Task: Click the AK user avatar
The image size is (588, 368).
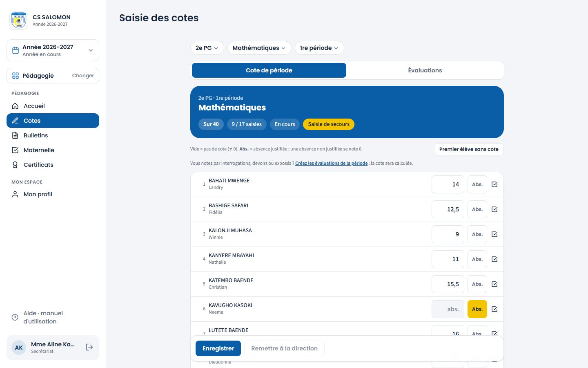Action: point(19,348)
